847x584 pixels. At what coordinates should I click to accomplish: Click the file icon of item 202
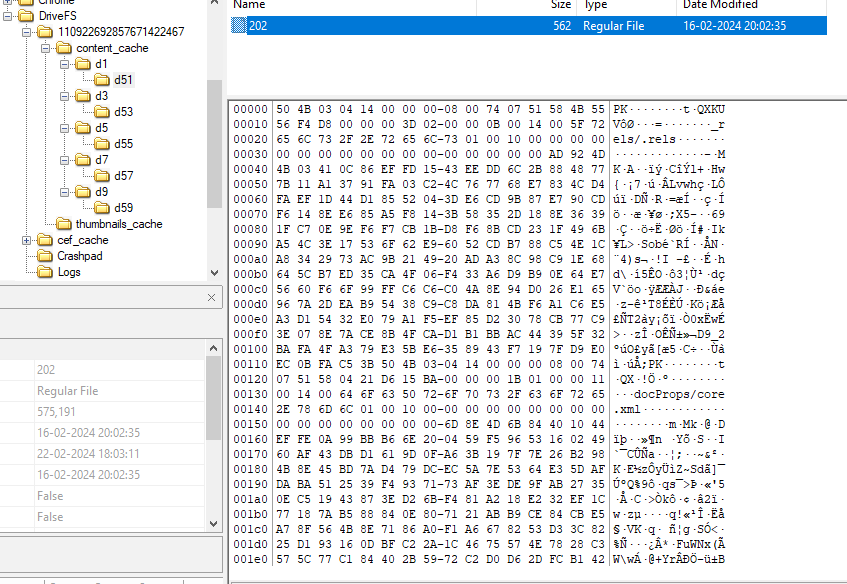(239, 26)
